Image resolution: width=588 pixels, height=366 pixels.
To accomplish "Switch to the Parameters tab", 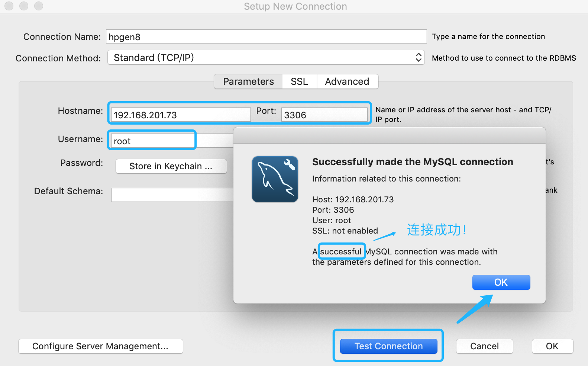I will tap(248, 81).
